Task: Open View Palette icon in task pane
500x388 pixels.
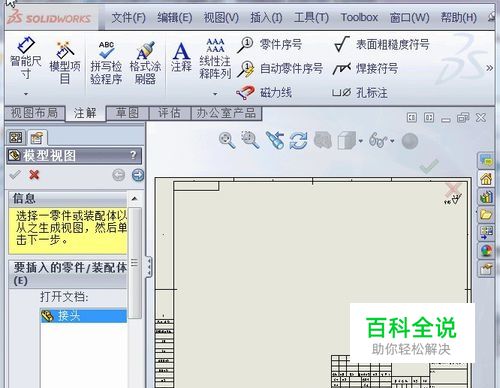Action: (x=486, y=233)
